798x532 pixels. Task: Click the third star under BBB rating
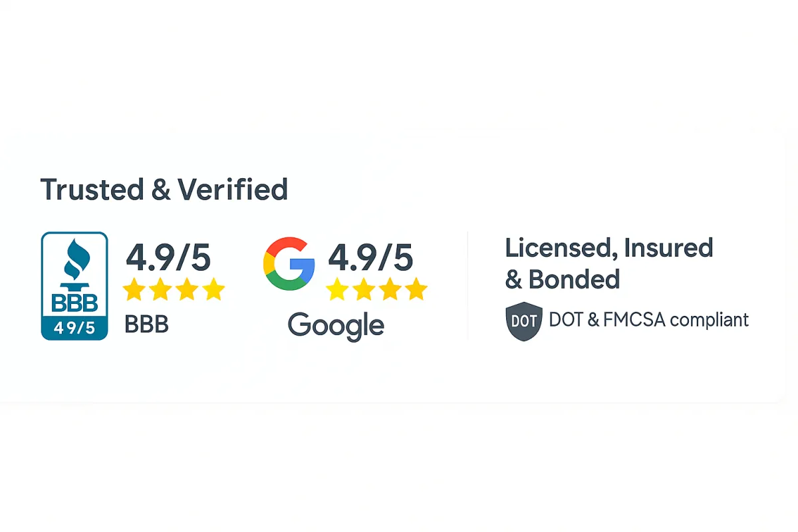tap(188, 290)
